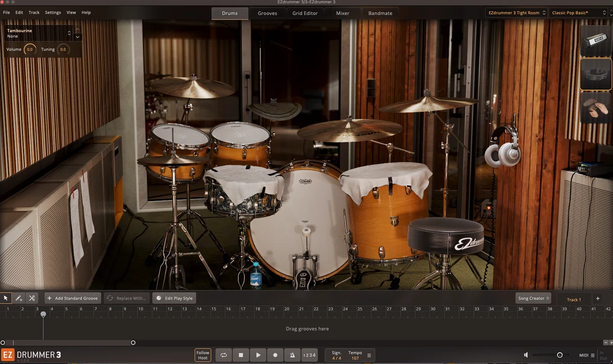The image size is (613, 364).
Task: Open the Sign./Tempo hamburger menu
Action: tap(369, 355)
